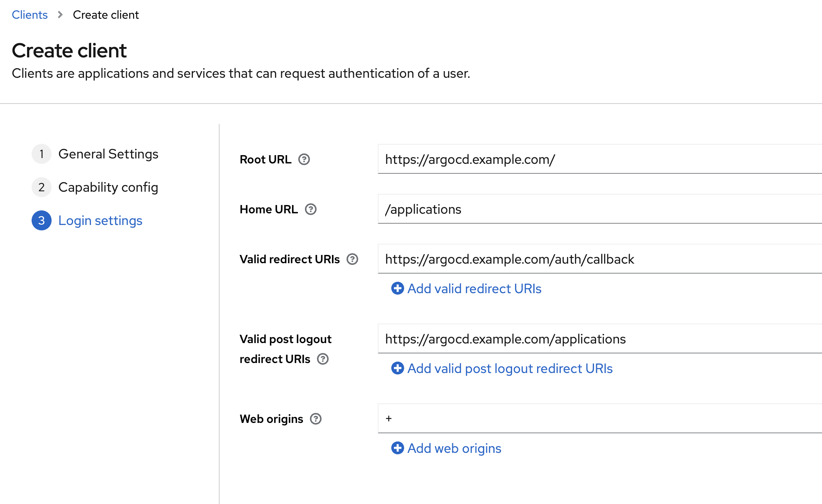Click the Home URL help icon
The width and height of the screenshot is (822, 504).
pyautogui.click(x=311, y=209)
